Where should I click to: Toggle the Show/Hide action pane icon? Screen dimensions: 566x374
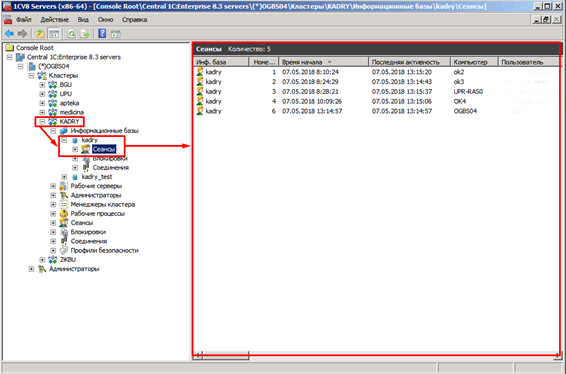tap(116, 34)
